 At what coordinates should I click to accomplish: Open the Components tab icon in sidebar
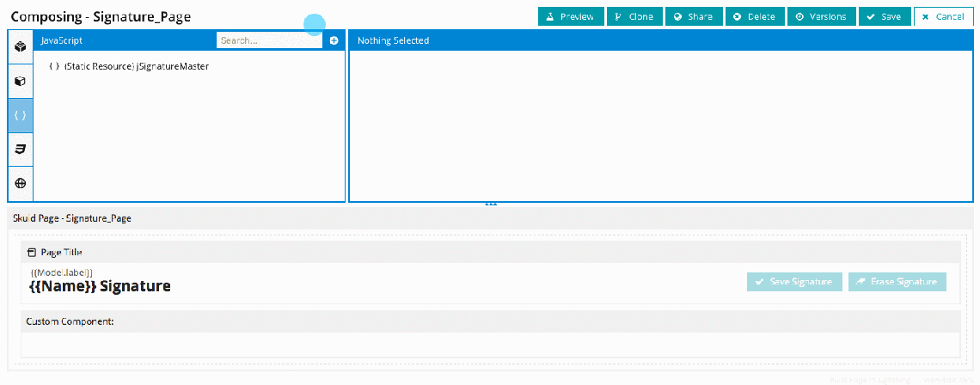click(x=20, y=47)
